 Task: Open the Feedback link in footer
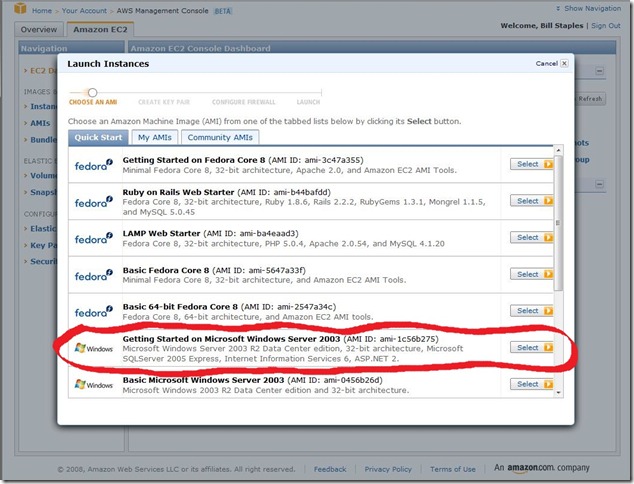(x=330, y=469)
